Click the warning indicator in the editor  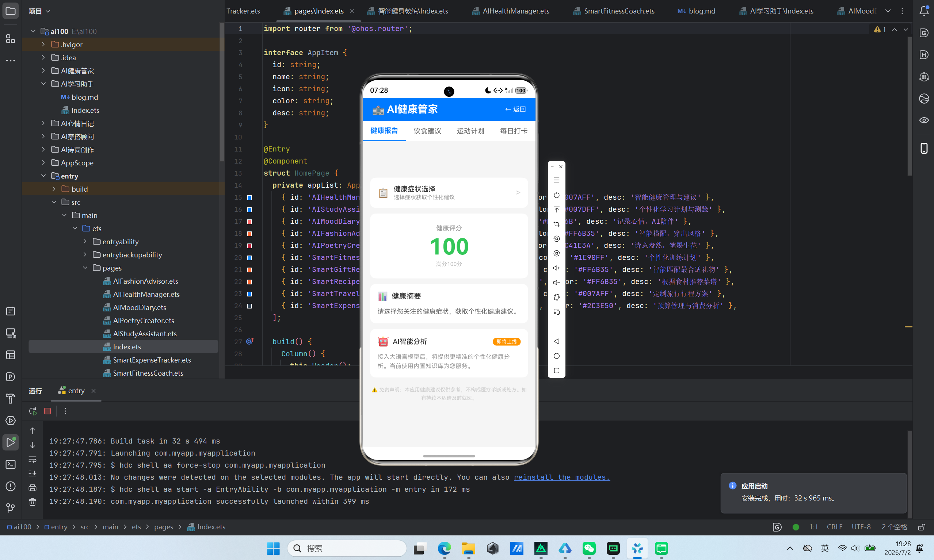coord(880,30)
